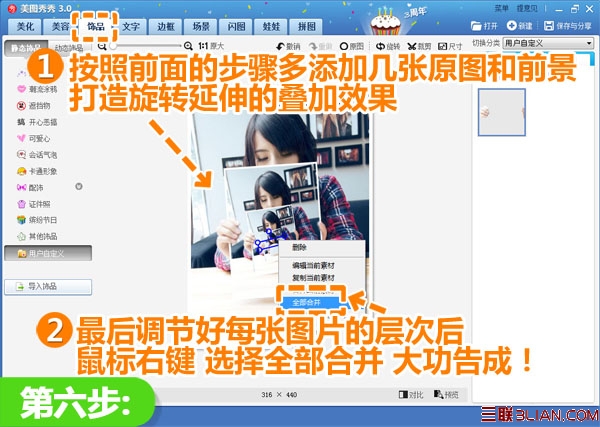Select the 其他饰品 star category
This screenshot has height=427, width=600.
pos(38,236)
